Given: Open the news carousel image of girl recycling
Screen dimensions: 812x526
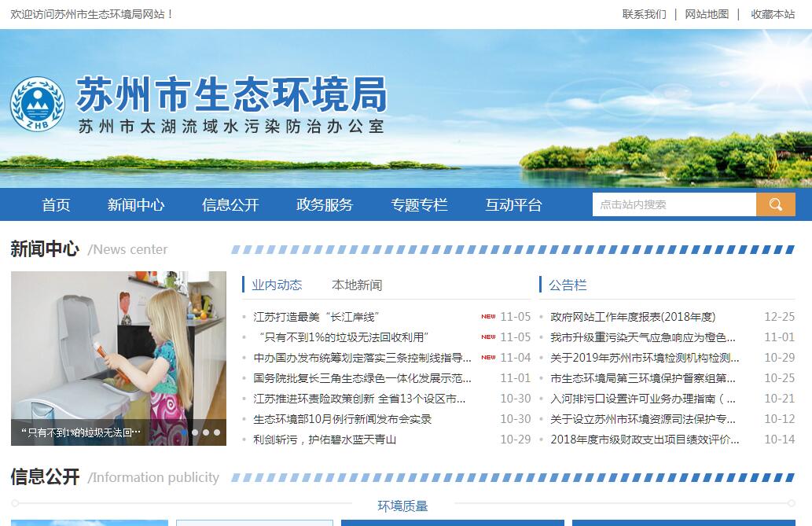Looking at the screenshot, I should tap(118, 346).
